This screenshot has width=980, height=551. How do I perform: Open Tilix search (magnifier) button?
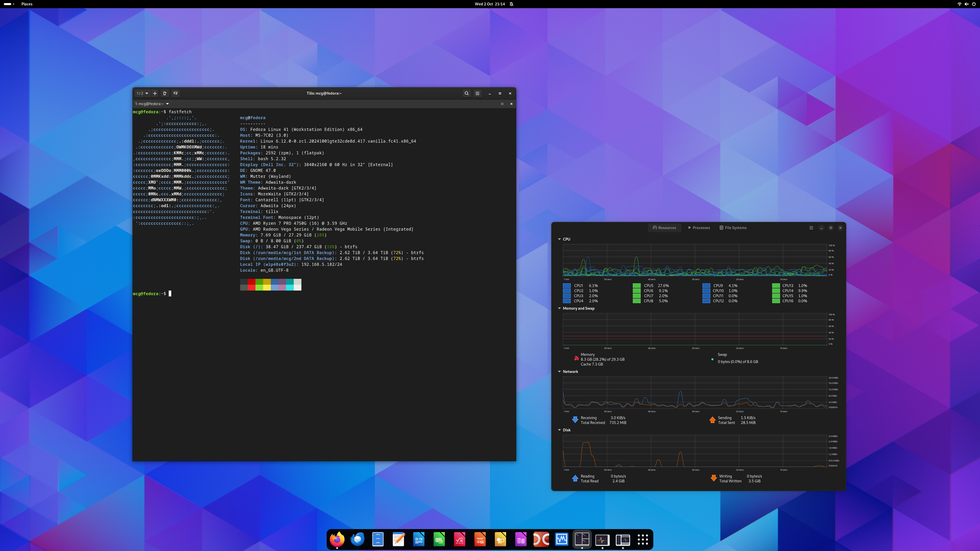(467, 93)
